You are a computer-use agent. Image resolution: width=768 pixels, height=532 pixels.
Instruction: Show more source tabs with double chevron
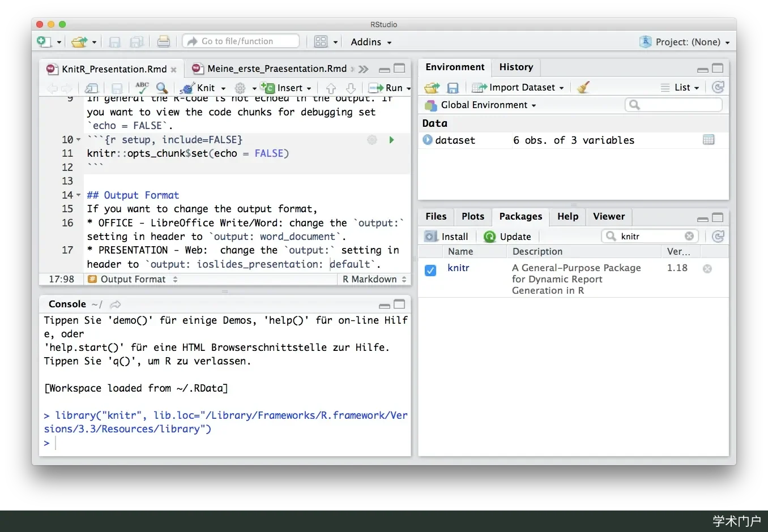(x=364, y=69)
